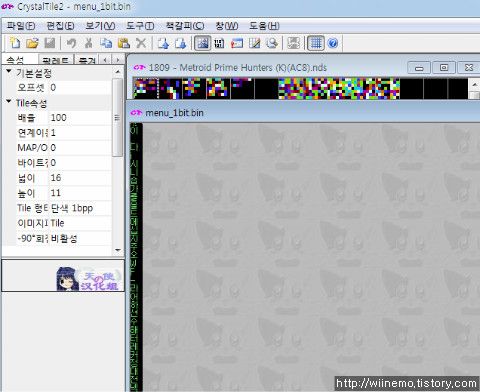This screenshot has height=392, width=480.
Task: Click the tab strip right scroll arrow
Action: click(117, 60)
